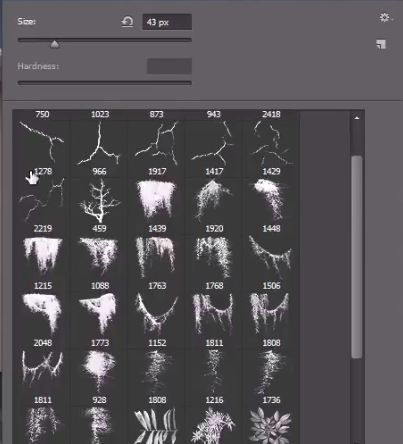This screenshot has height=444, width=403.
Task: Click the brush list scrollbar thumb
Action: coord(357,257)
